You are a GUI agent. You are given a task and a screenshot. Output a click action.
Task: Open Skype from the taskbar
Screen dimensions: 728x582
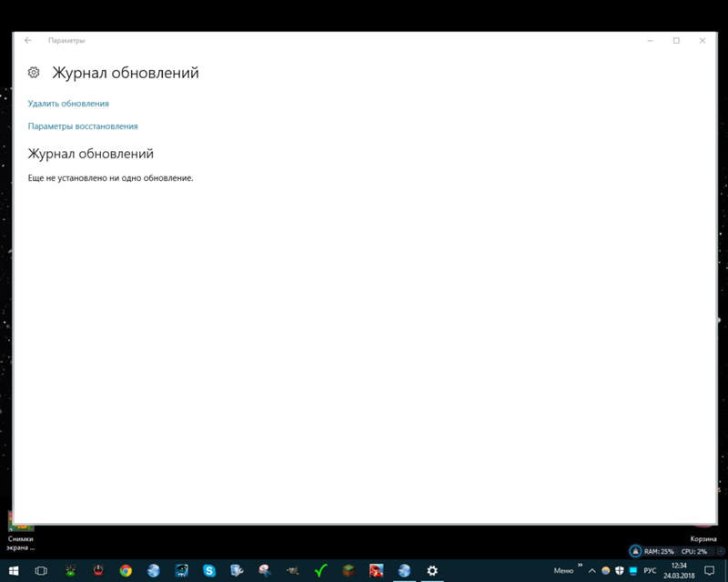click(209, 571)
